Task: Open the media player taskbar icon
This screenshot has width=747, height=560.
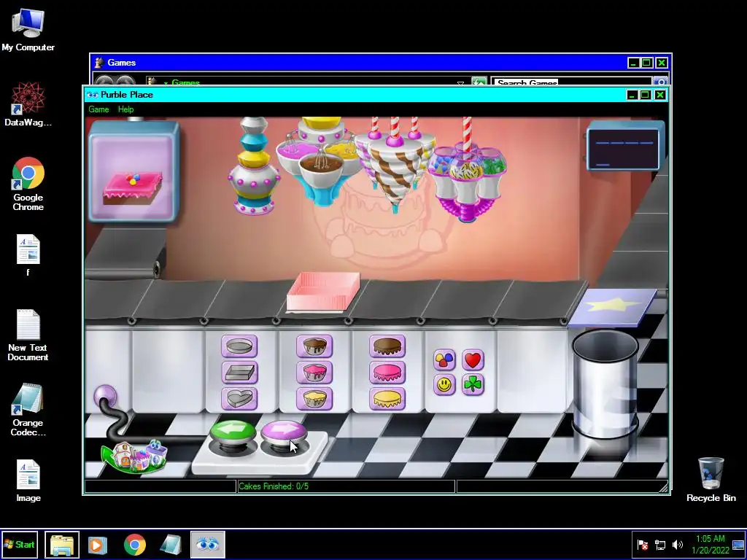Action: (97, 545)
